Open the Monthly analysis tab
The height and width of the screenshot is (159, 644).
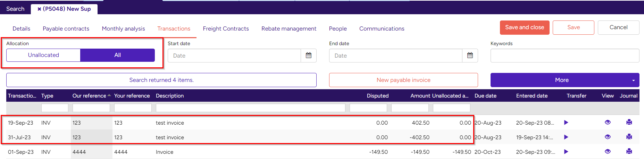(x=123, y=29)
